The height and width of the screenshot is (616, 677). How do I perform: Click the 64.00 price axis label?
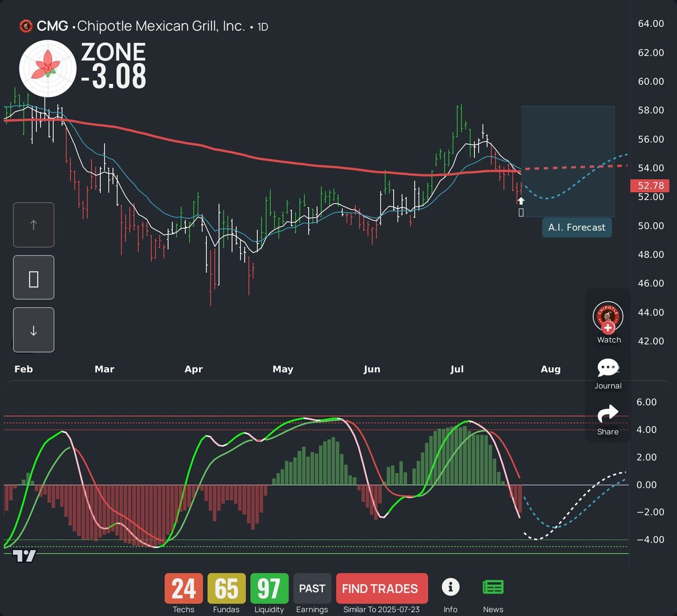click(651, 24)
